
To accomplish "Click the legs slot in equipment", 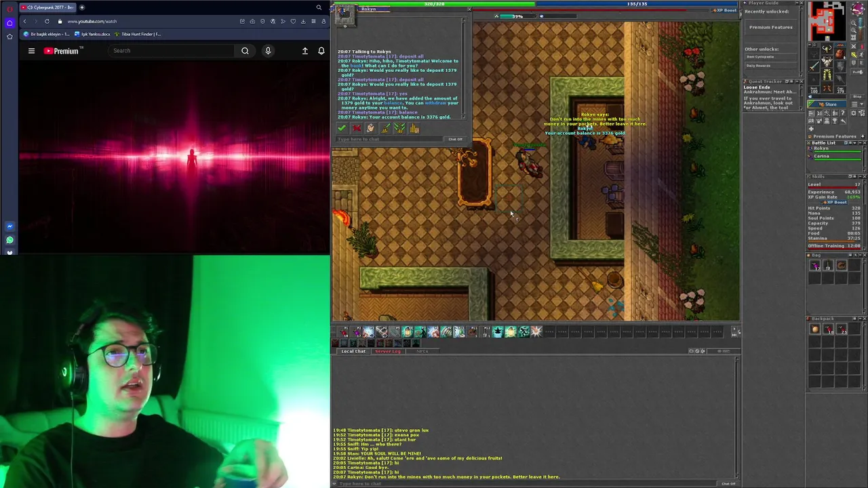I will pos(827,75).
